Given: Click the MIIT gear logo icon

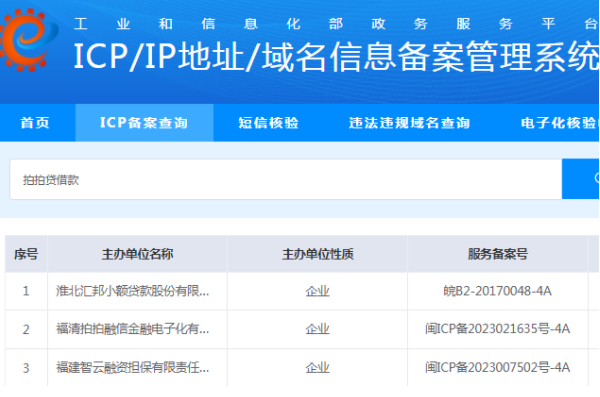Looking at the screenshot, I should 28,39.
